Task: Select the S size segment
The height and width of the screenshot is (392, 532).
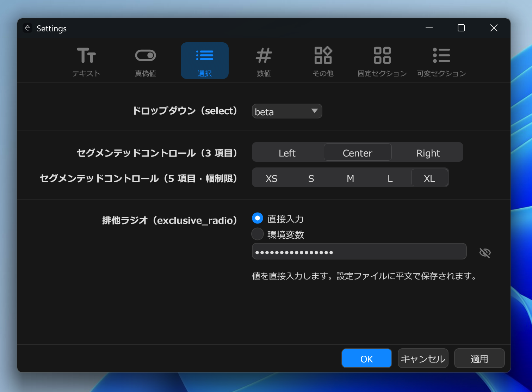Action: pyautogui.click(x=311, y=178)
